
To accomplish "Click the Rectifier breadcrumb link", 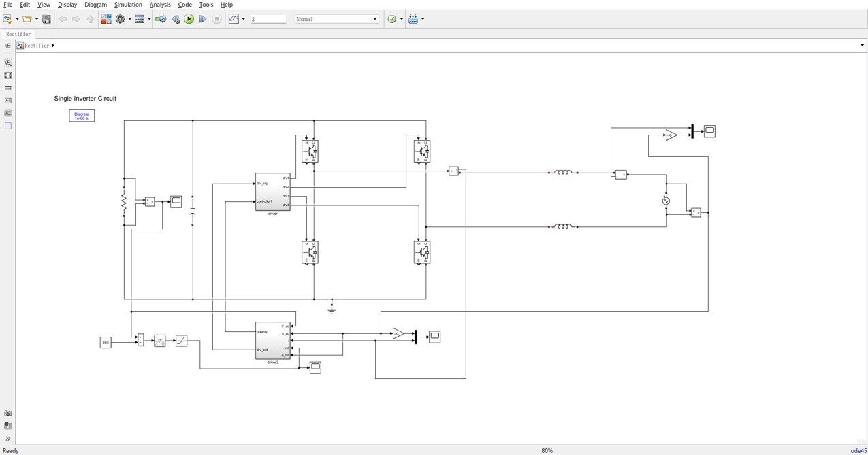I will (37, 46).
